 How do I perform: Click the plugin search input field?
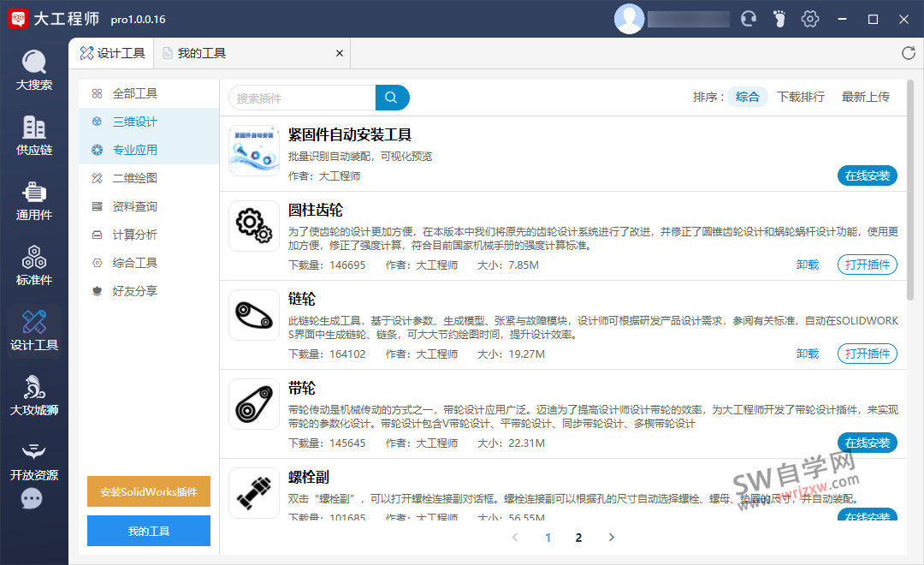299,98
